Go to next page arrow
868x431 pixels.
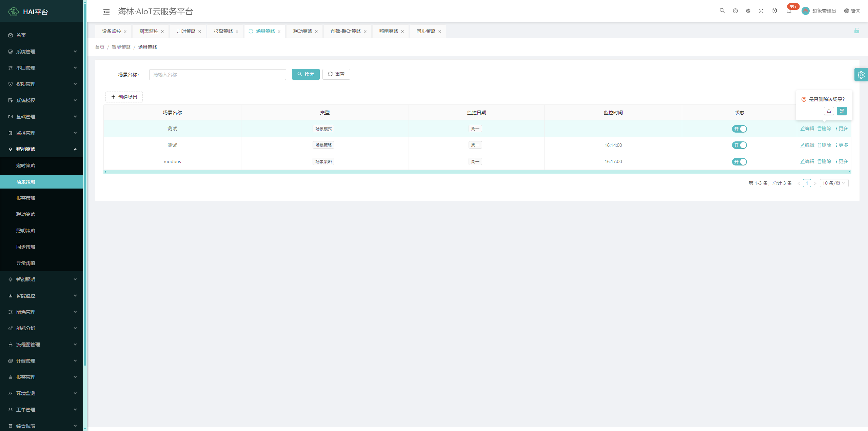tap(815, 183)
